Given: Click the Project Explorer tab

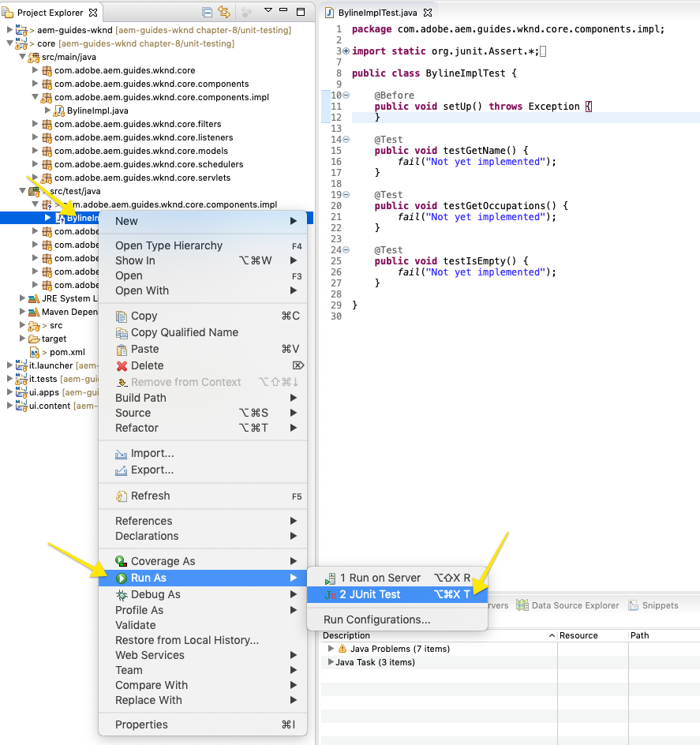Looking at the screenshot, I should 50,13.
